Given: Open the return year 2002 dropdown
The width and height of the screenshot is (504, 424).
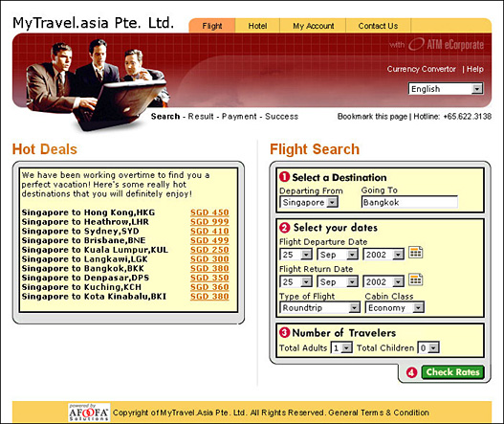Looking at the screenshot, I should [383, 281].
